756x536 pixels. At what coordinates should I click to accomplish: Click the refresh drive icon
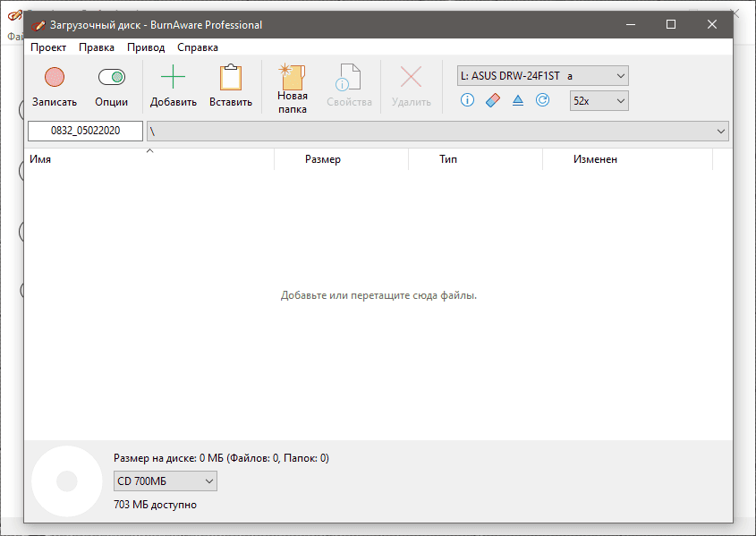click(x=542, y=100)
